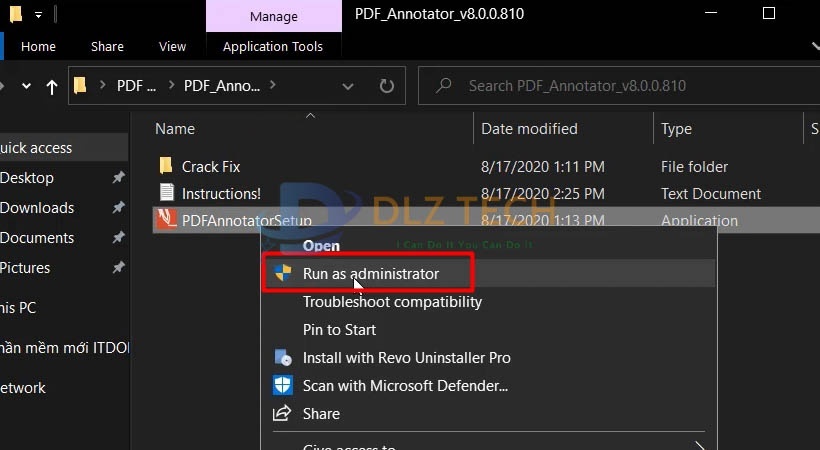Unpin Documents from Quick access
This screenshot has height=450, width=820.
[x=119, y=237]
